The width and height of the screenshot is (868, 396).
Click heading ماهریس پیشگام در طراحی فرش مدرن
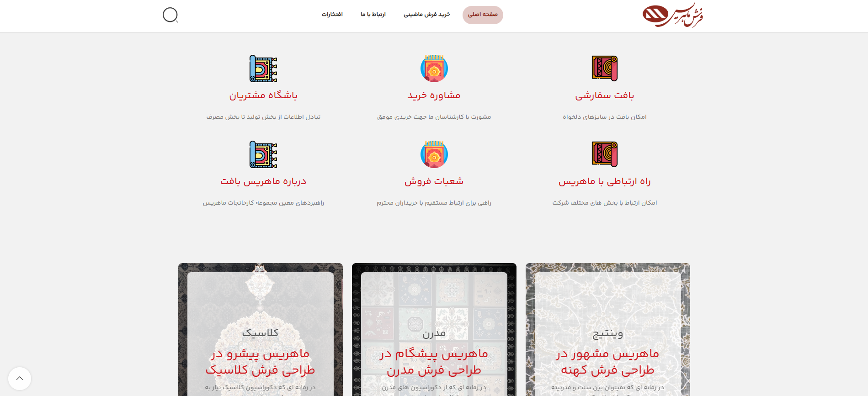pos(434,362)
